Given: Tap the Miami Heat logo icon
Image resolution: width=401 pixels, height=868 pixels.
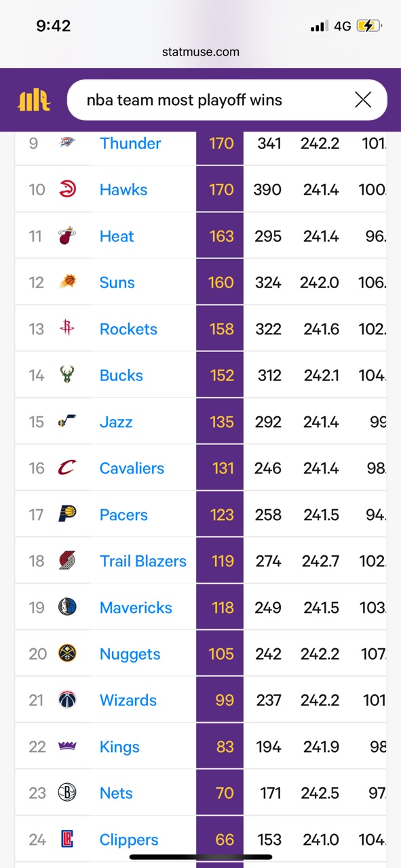Looking at the screenshot, I should tap(67, 236).
